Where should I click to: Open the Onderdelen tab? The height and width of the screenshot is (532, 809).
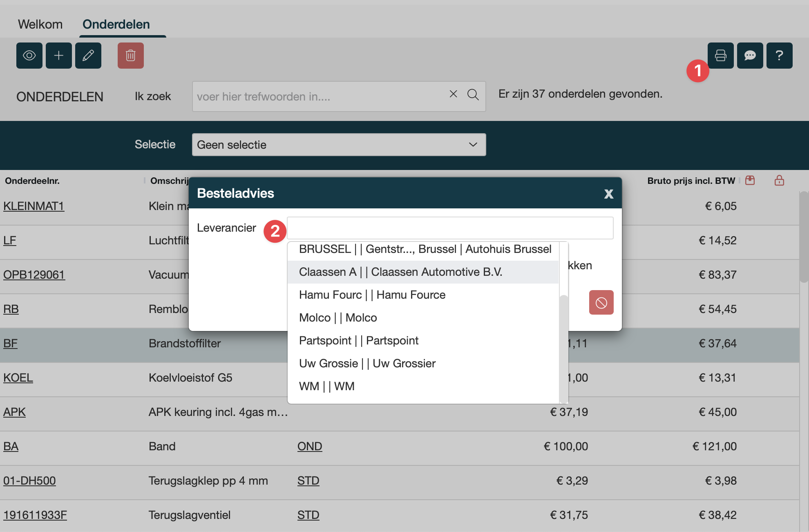pos(116,25)
